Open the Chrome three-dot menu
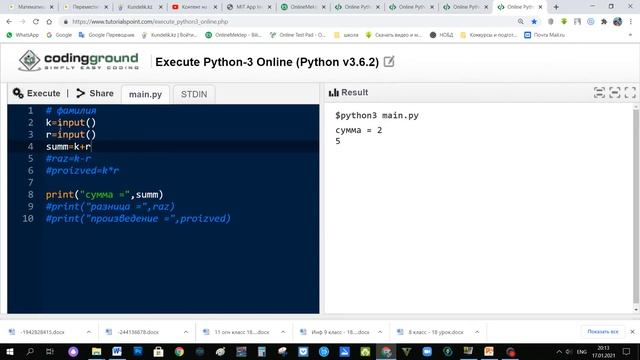 tap(631, 22)
